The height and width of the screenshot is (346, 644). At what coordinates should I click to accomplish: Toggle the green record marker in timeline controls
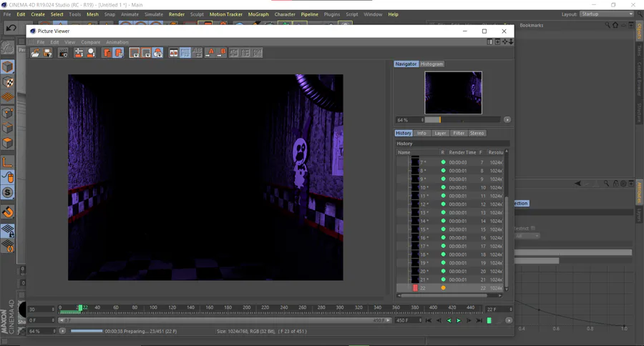[x=489, y=320]
